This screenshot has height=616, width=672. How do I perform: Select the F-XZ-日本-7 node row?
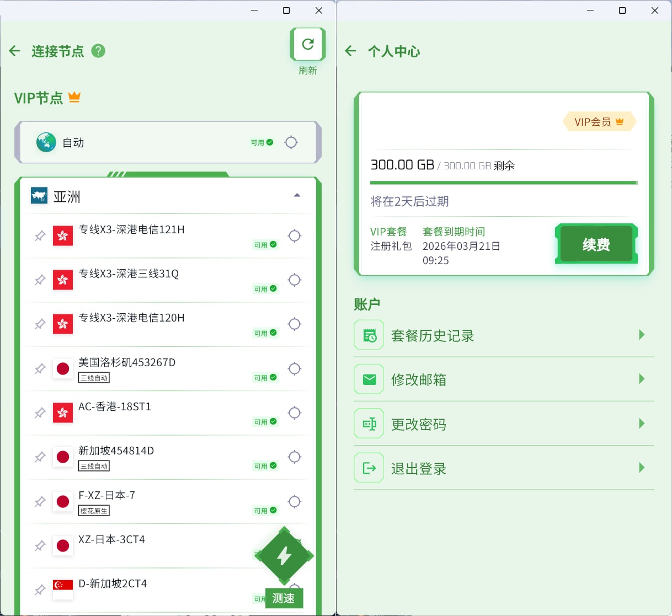166,501
